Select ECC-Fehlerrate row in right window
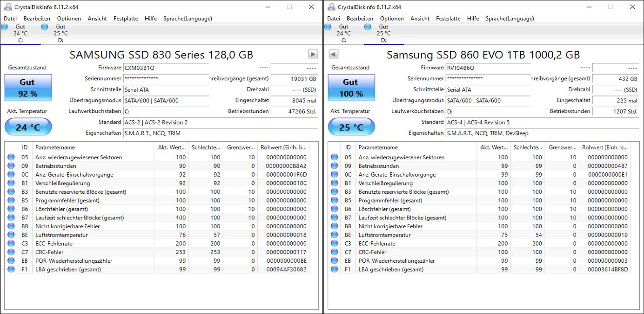644x314 pixels. click(479, 243)
